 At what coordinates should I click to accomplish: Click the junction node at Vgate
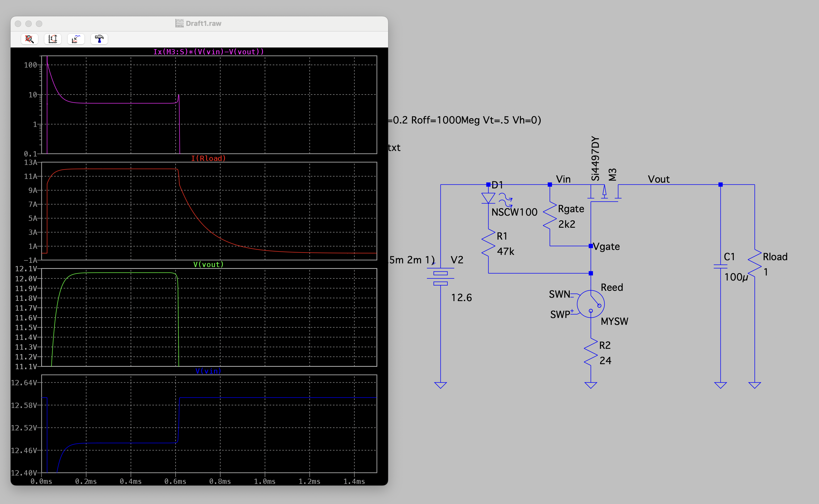click(x=591, y=246)
